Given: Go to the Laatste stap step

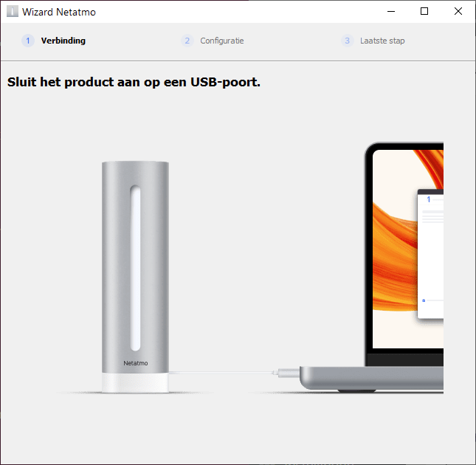Looking at the screenshot, I should click(382, 41).
